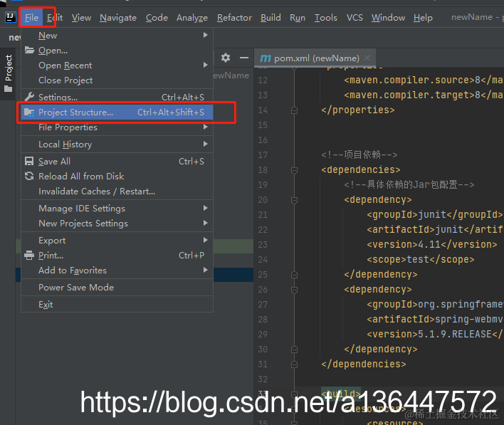Click the wrench icon next to Settings
This screenshot has height=425, width=504.
(x=29, y=96)
